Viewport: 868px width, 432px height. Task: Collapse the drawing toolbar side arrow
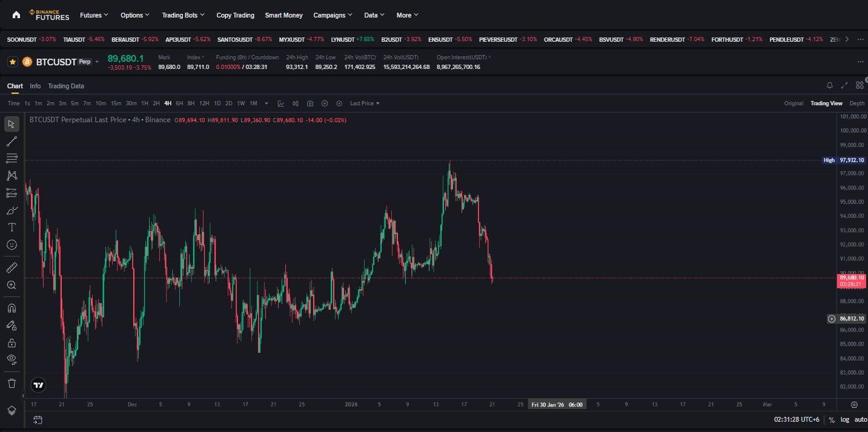point(23,396)
